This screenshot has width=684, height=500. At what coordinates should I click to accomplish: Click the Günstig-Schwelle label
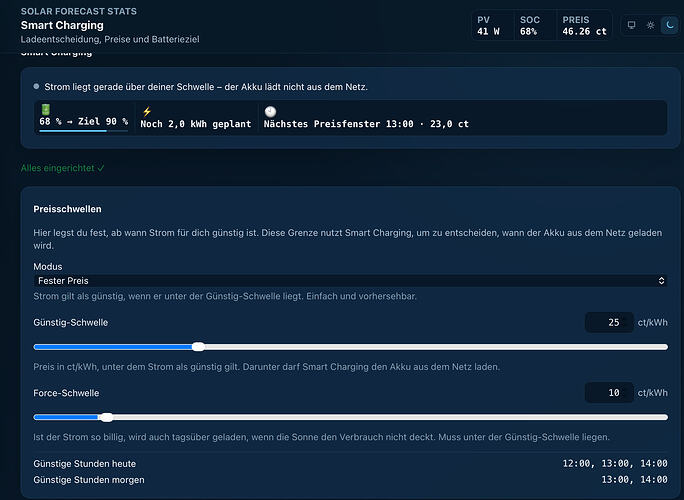(x=71, y=322)
